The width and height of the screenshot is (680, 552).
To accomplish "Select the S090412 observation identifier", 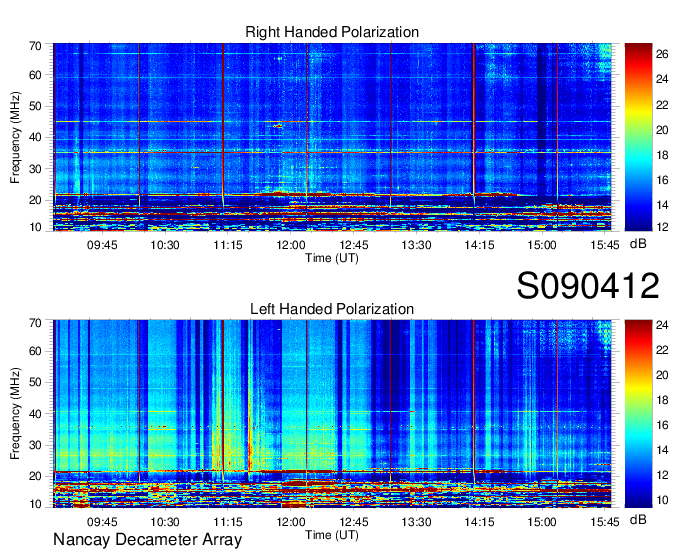I will (x=588, y=286).
